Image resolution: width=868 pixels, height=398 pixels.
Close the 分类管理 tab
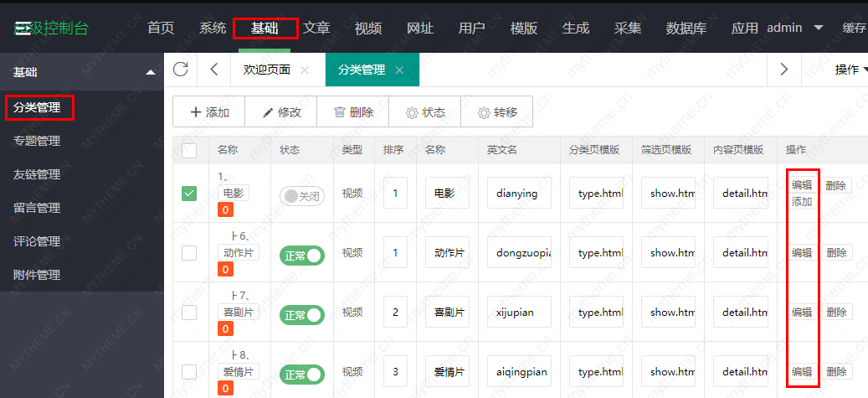tap(399, 70)
